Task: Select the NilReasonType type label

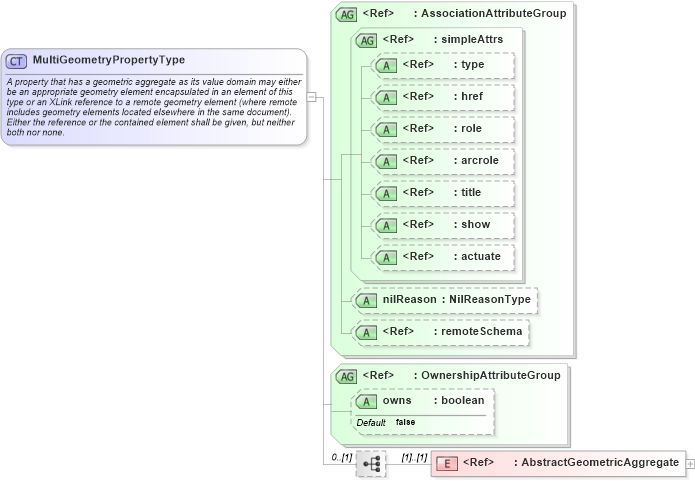Action: pyautogui.click(x=490, y=299)
